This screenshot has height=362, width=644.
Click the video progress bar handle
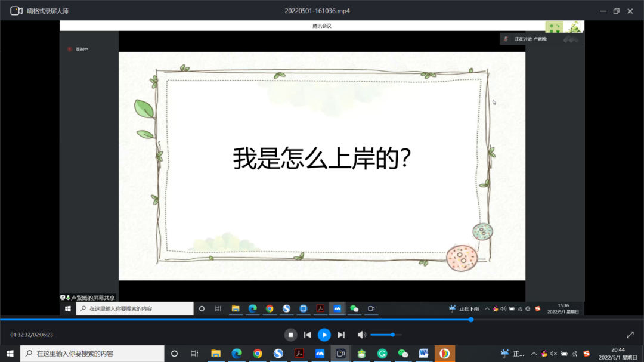click(x=471, y=320)
